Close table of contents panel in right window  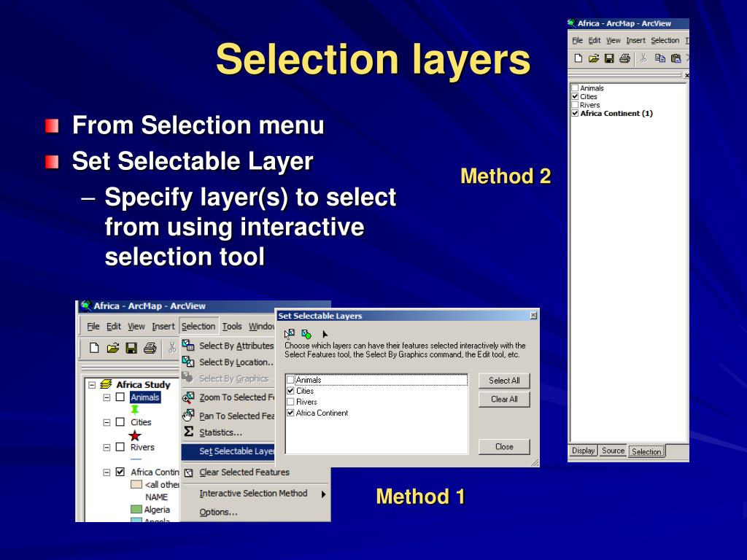click(x=686, y=75)
